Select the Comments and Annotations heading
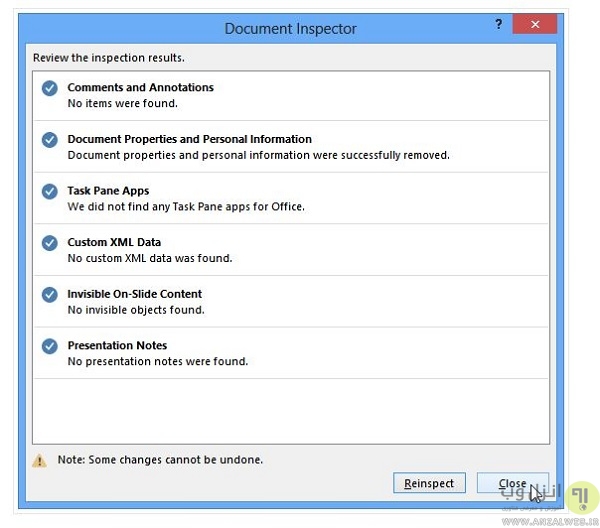The height and width of the screenshot is (528, 600). point(140,87)
